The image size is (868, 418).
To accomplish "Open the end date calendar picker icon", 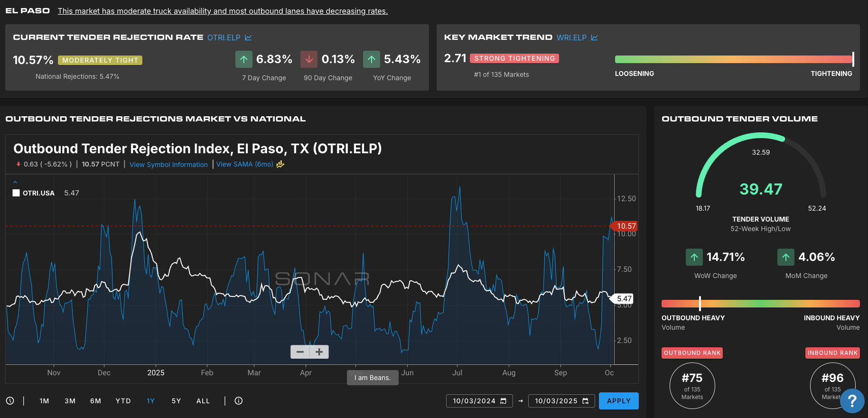I will (x=586, y=401).
